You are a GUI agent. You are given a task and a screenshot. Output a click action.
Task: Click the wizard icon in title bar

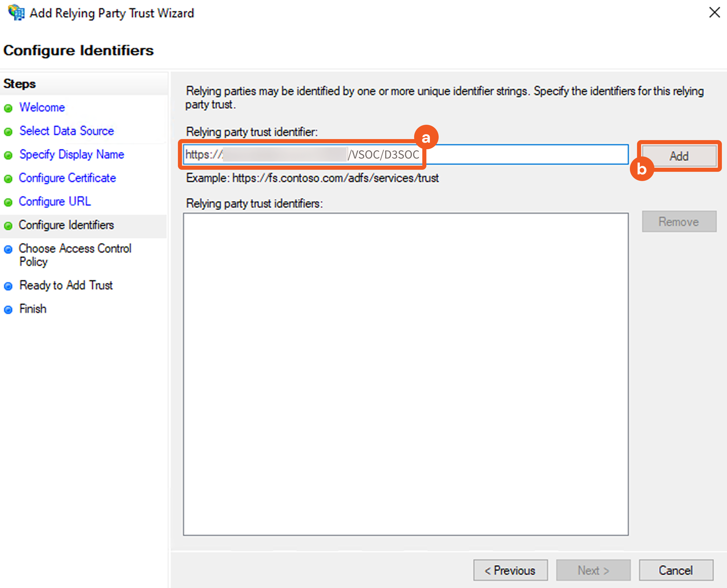pos(16,13)
